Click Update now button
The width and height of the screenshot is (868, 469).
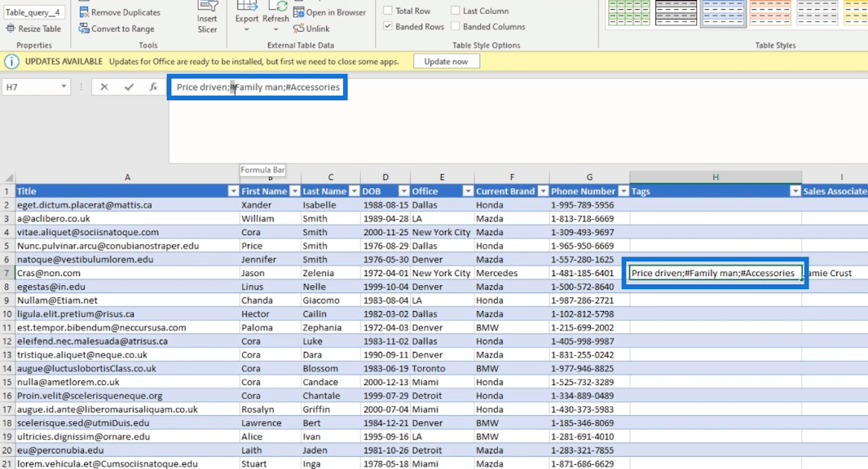pyautogui.click(x=446, y=61)
